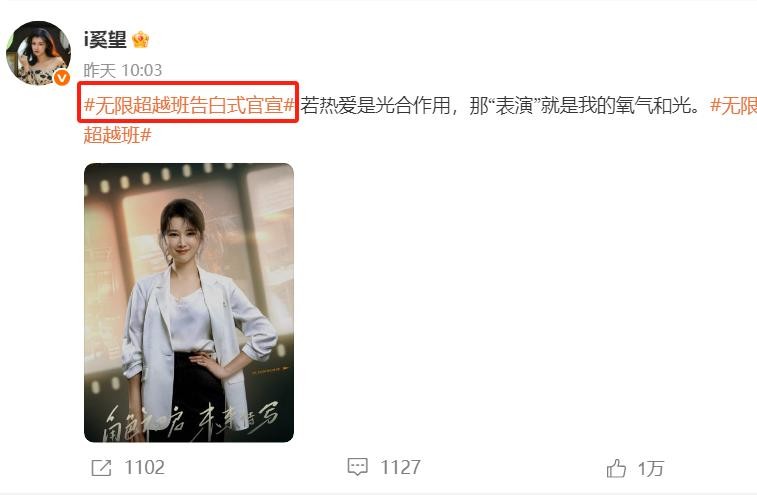This screenshot has height=495, width=757.
Task: Click the repost count 1102
Action: [144, 467]
